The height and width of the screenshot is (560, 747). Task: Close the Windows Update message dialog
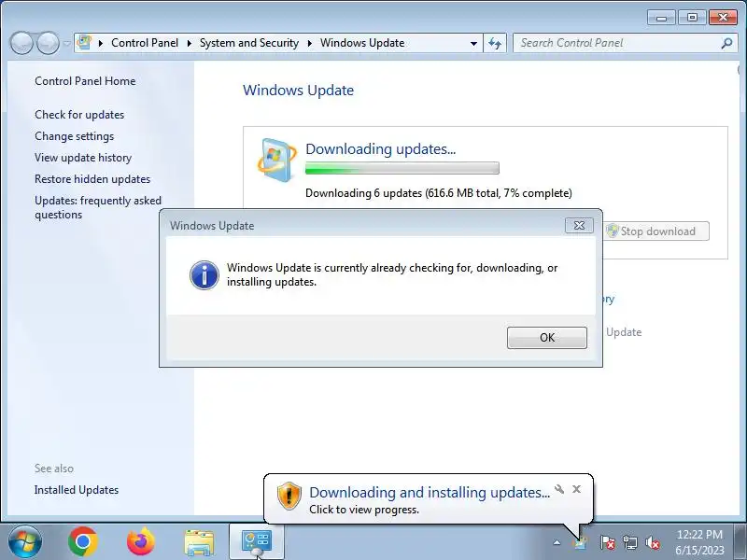point(579,225)
